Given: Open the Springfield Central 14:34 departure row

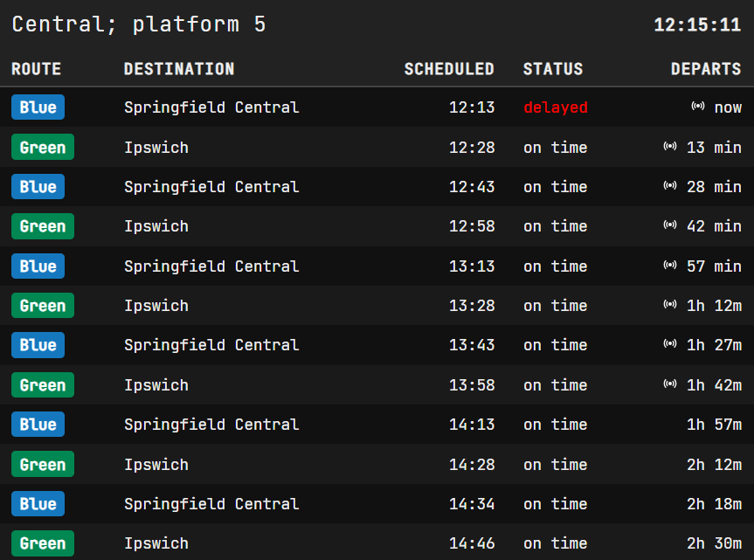Looking at the screenshot, I should click(x=377, y=504).
